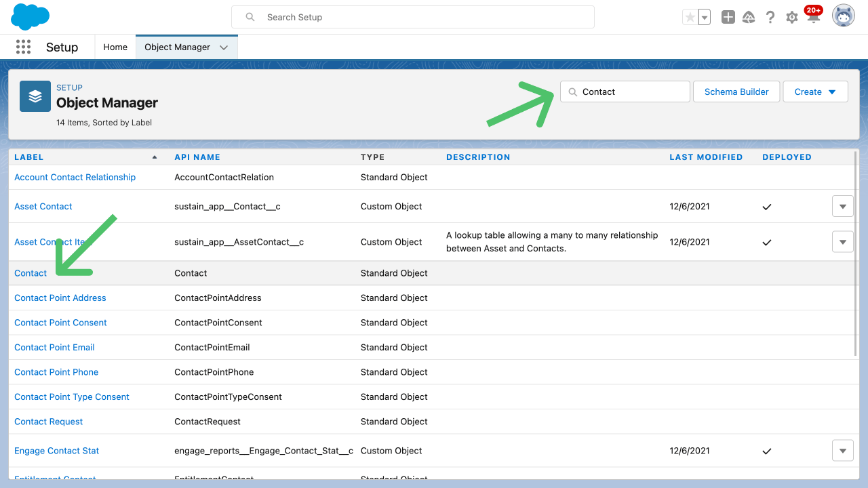Viewport: 868px width, 488px height.
Task: Click the Quick Find box containing Contact
Action: coord(625,91)
